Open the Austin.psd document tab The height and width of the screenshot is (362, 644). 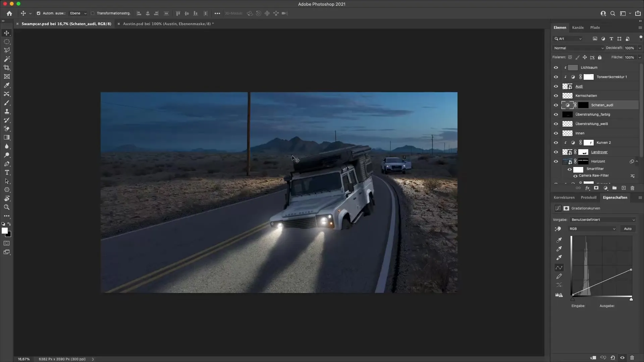point(167,24)
